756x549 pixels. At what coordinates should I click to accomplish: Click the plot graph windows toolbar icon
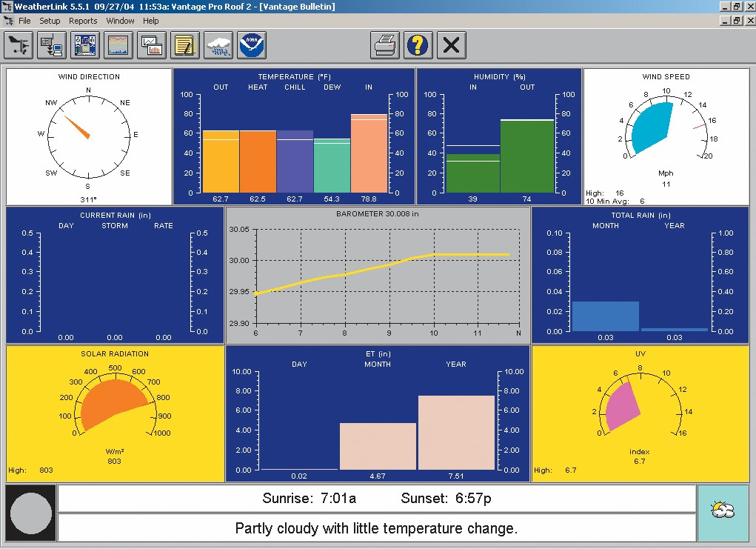pos(152,46)
